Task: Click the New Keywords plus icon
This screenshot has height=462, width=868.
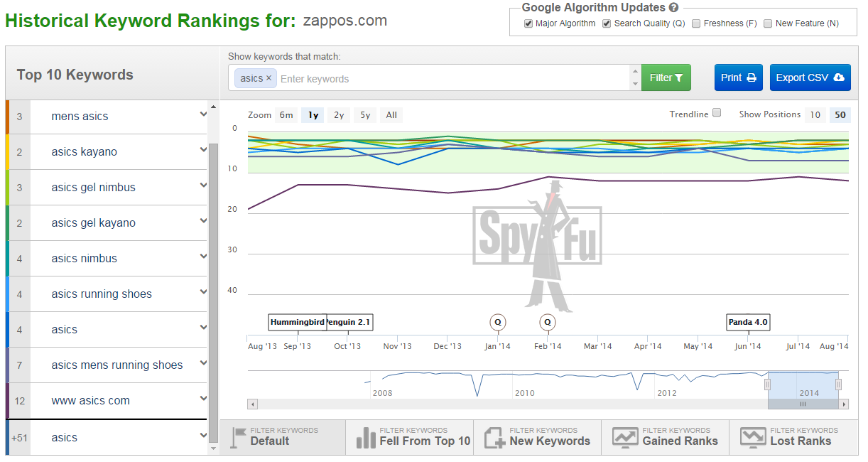Action: tap(494, 437)
